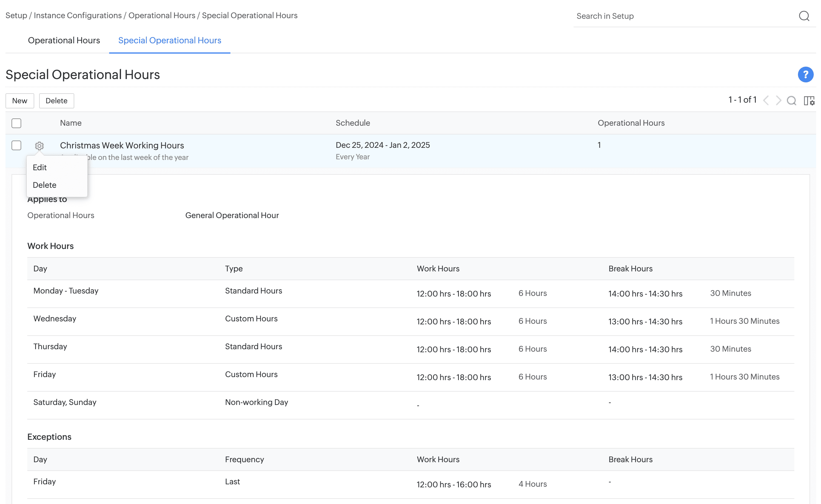Viewport: 821px width, 504px height.
Task: Navigate to Setup in breadcrumb
Action: (x=16, y=16)
